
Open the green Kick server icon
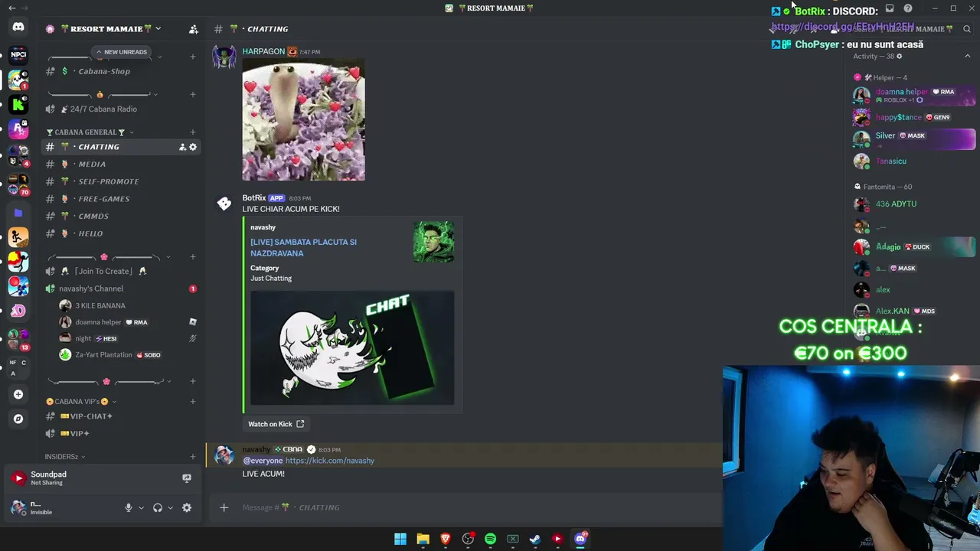pos(18,104)
